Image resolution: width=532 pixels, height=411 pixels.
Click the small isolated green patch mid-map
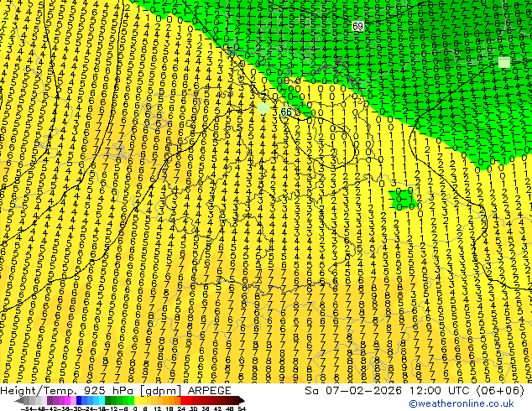click(401, 199)
